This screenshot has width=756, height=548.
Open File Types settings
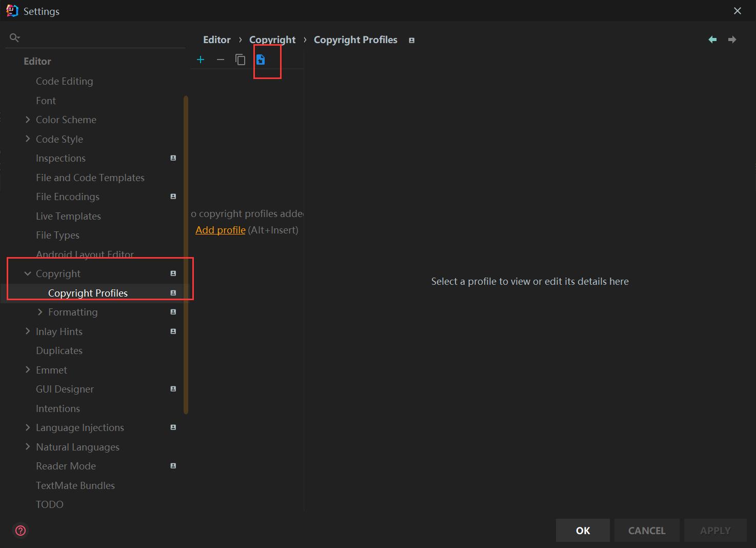pyautogui.click(x=57, y=235)
